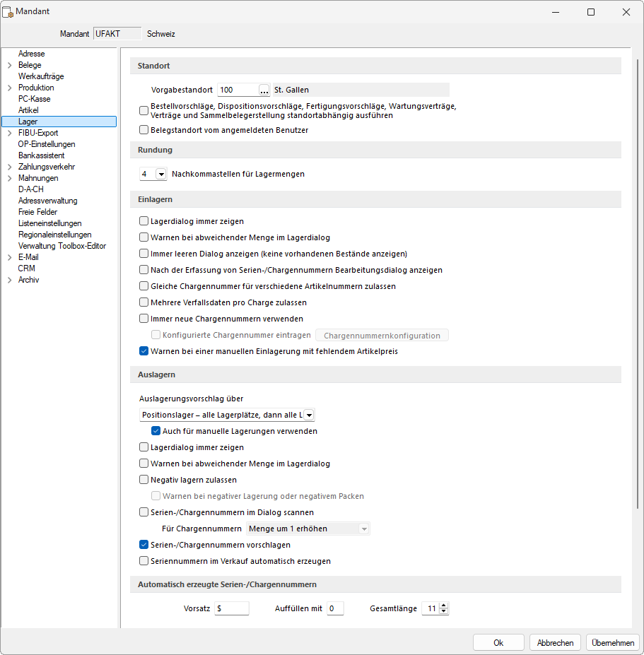Select CRM in the settings tree
644x655 pixels.
[26, 269]
